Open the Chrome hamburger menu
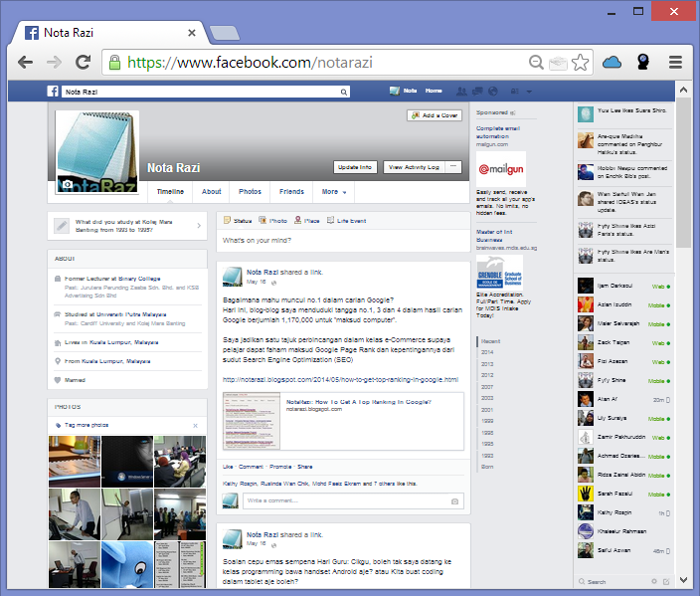Screen dimensions: 700x596 click(675, 62)
